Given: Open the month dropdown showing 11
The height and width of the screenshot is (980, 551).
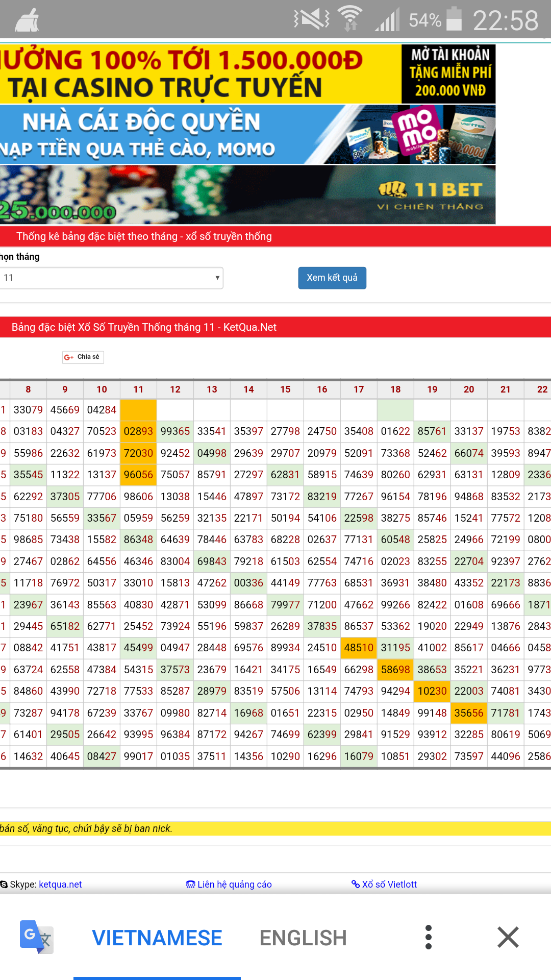Looking at the screenshot, I should (111, 278).
